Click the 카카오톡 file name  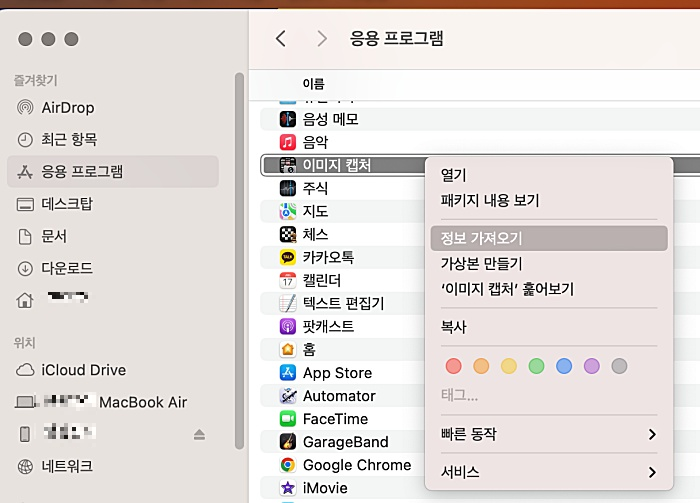pyautogui.click(x=329, y=258)
